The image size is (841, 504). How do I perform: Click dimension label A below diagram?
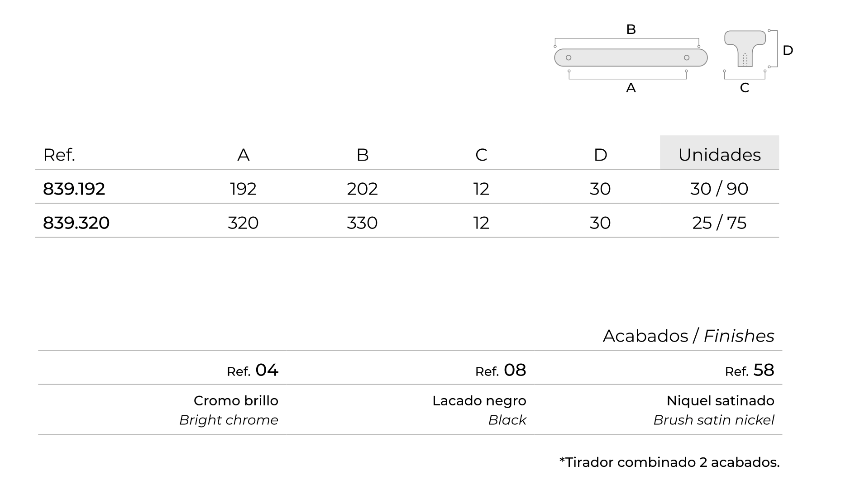[631, 88]
